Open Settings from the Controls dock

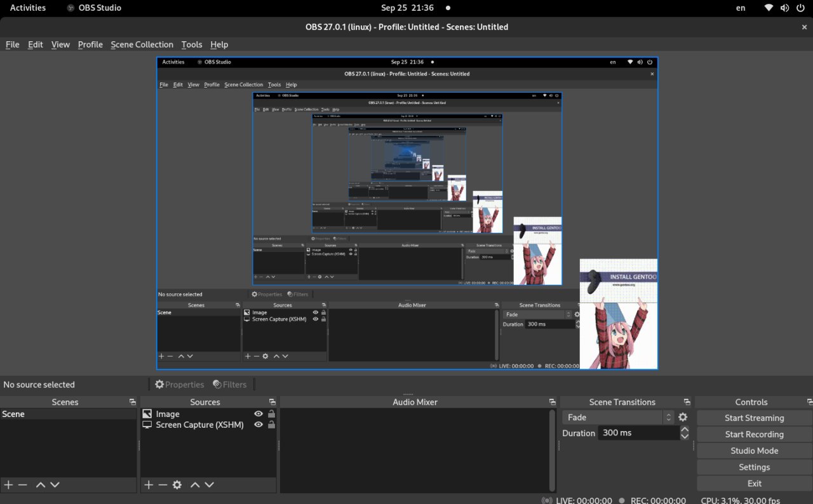click(x=755, y=467)
